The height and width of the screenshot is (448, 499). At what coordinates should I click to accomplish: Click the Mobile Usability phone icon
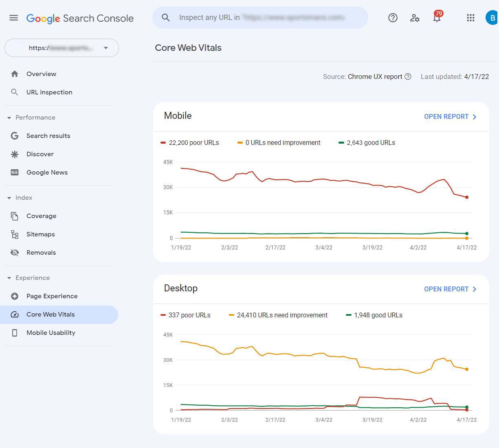(15, 333)
